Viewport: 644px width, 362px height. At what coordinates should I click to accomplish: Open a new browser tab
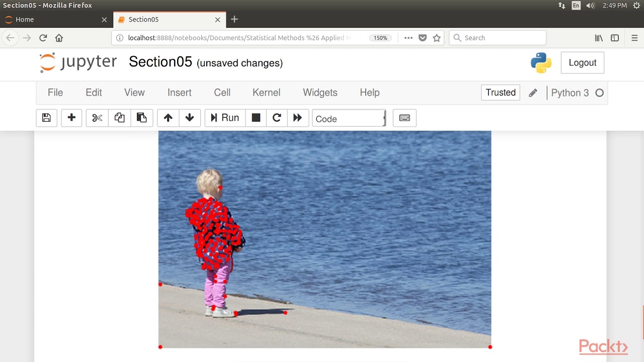[x=234, y=20]
